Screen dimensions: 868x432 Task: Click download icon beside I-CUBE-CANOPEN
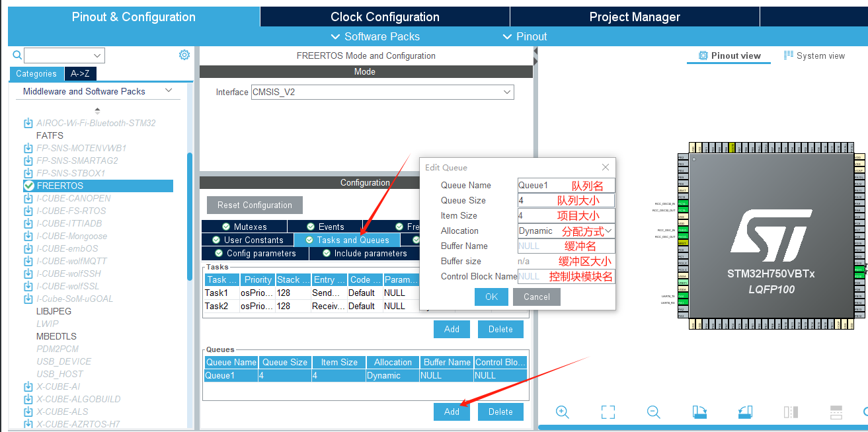pos(28,198)
